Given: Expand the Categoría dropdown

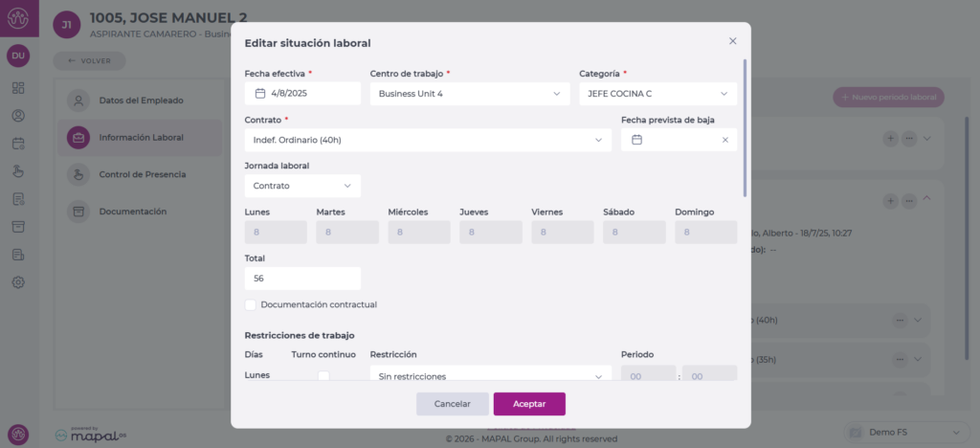Looking at the screenshot, I should click(657, 94).
